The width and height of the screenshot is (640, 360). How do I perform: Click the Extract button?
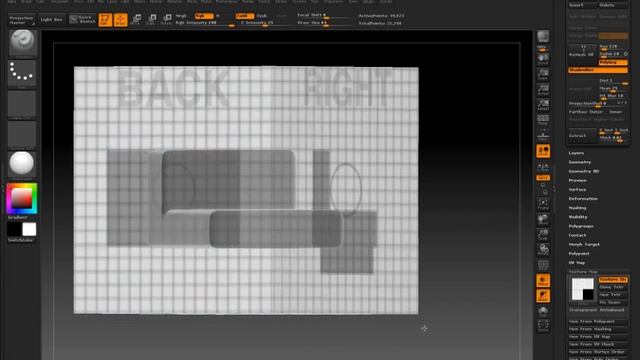[x=582, y=135]
